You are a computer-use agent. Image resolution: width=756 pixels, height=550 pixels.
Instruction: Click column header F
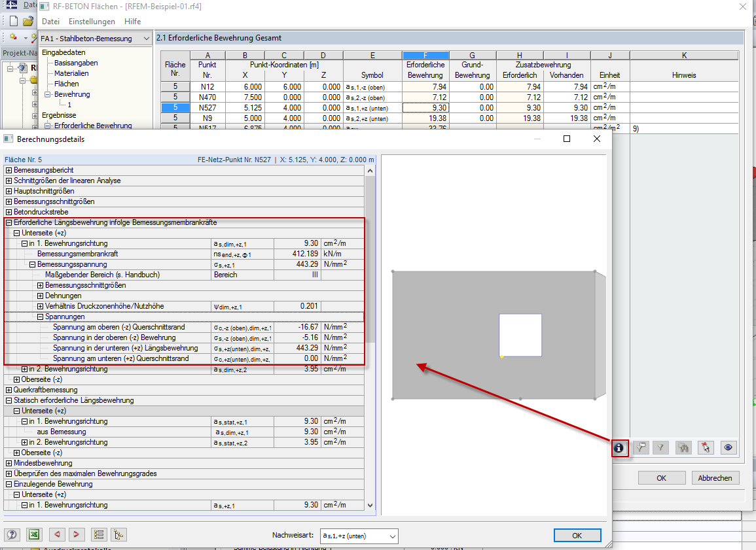pos(425,56)
